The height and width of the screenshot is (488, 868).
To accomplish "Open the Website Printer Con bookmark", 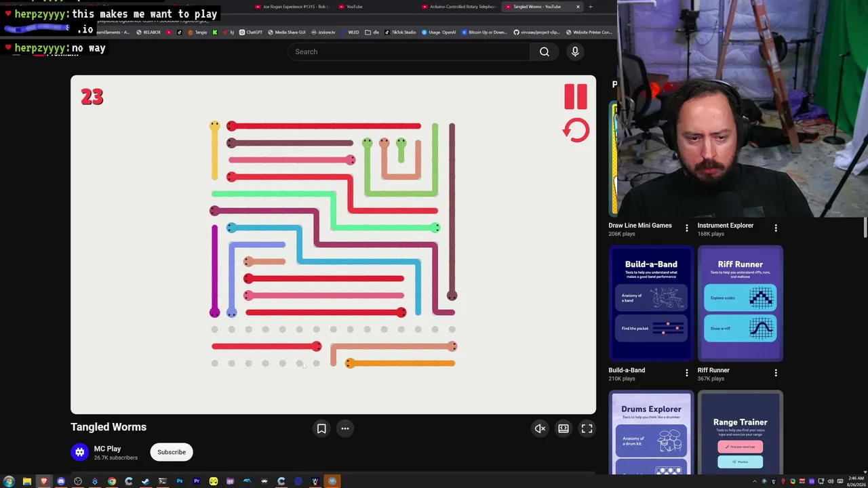I will point(589,32).
